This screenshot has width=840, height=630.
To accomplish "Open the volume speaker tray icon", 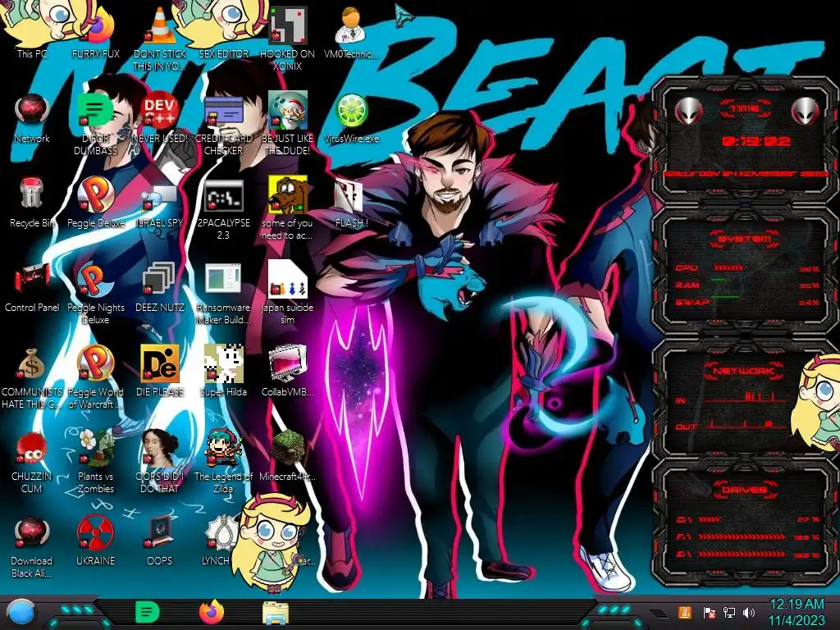I will 749,612.
